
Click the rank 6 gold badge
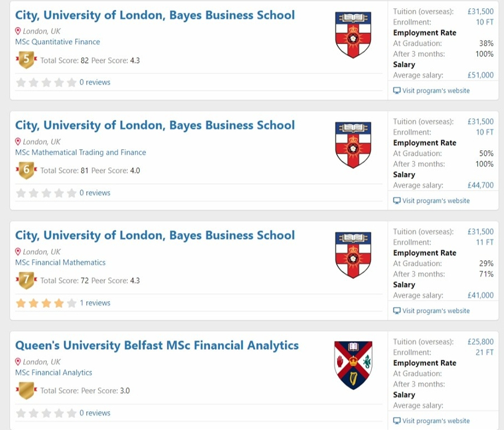pos(27,170)
